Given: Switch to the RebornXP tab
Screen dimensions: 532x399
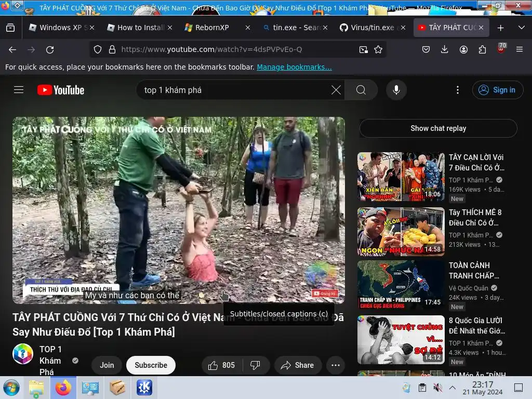Looking at the screenshot, I should pos(217,28).
